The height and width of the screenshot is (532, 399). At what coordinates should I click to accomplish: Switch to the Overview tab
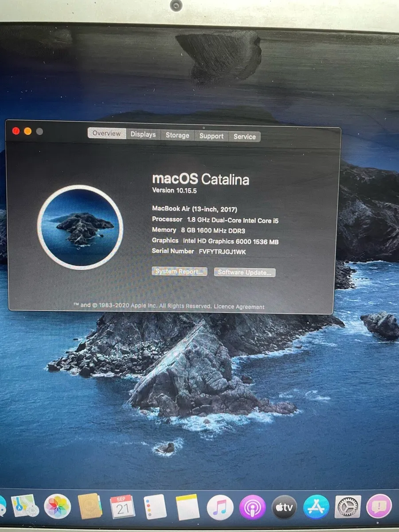click(x=106, y=133)
